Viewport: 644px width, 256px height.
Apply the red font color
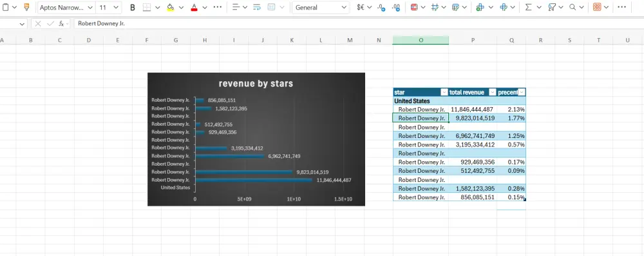194,7
